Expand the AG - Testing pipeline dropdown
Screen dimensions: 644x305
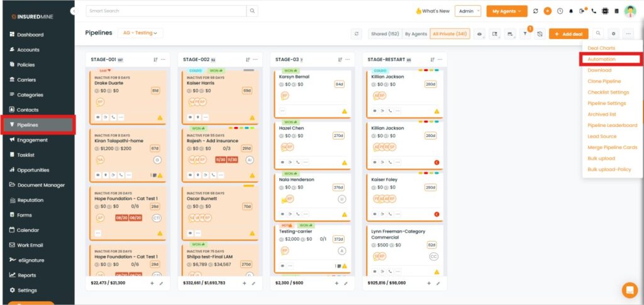(140, 33)
